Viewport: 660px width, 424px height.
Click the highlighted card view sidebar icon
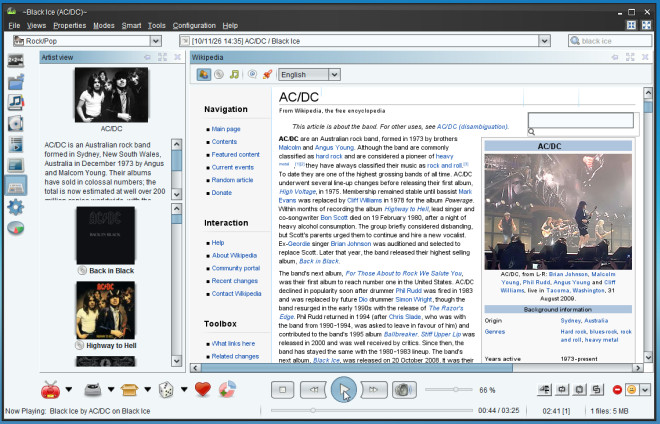[16, 186]
